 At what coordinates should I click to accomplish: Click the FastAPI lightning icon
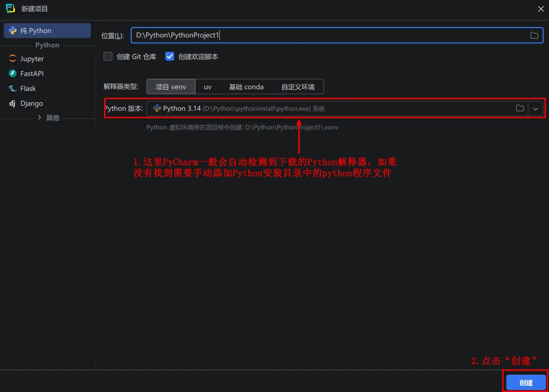13,74
